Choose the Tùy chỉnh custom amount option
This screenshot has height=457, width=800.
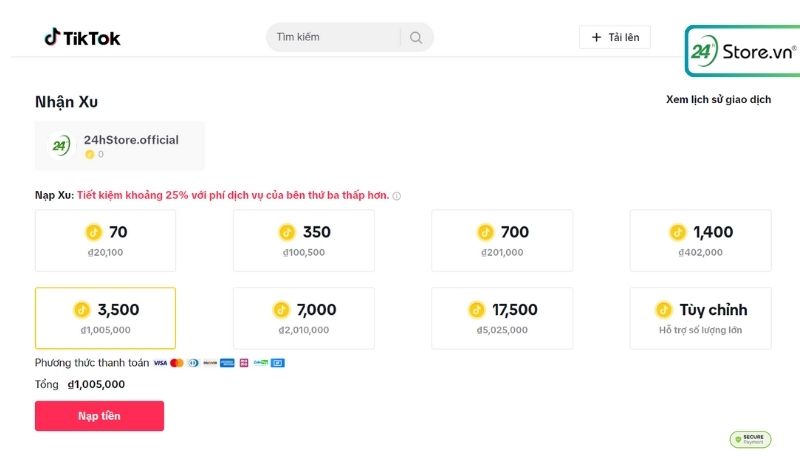point(701,318)
